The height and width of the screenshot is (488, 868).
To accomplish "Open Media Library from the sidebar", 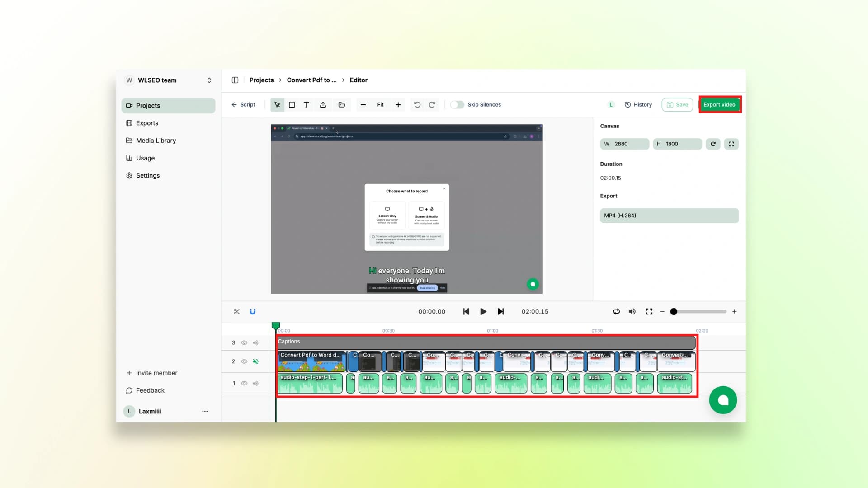I will pyautogui.click(x=156, y=140).
